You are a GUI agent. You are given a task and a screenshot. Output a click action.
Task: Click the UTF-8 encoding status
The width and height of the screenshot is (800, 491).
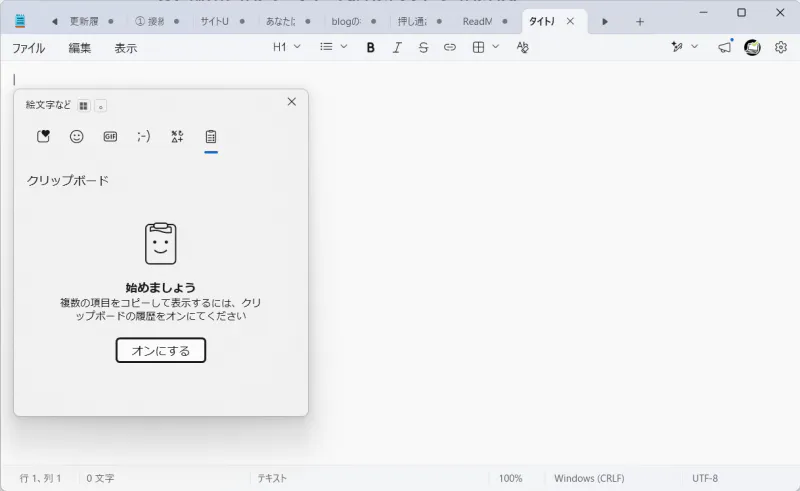pos(705,478)
